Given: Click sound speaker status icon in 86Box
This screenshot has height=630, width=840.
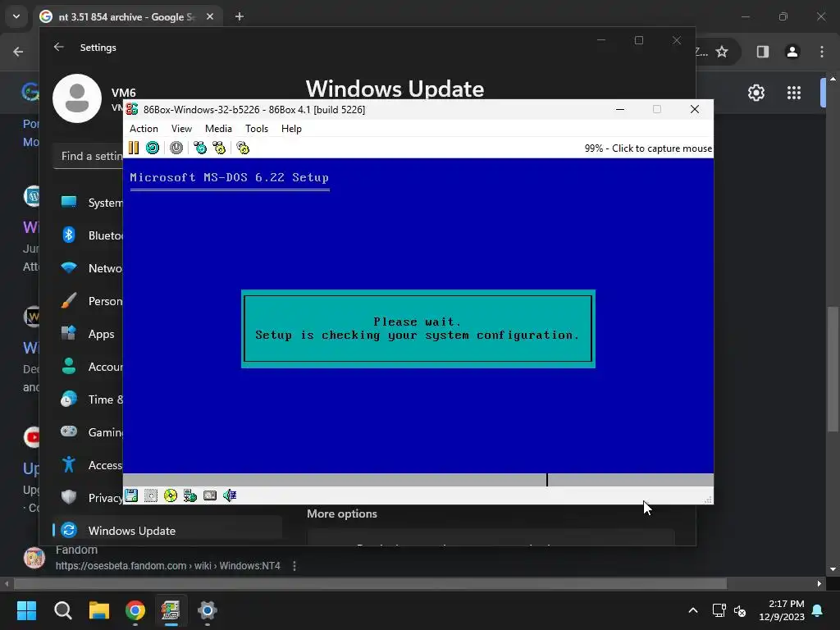Looking at the screenshot, I should pos(230,495).
